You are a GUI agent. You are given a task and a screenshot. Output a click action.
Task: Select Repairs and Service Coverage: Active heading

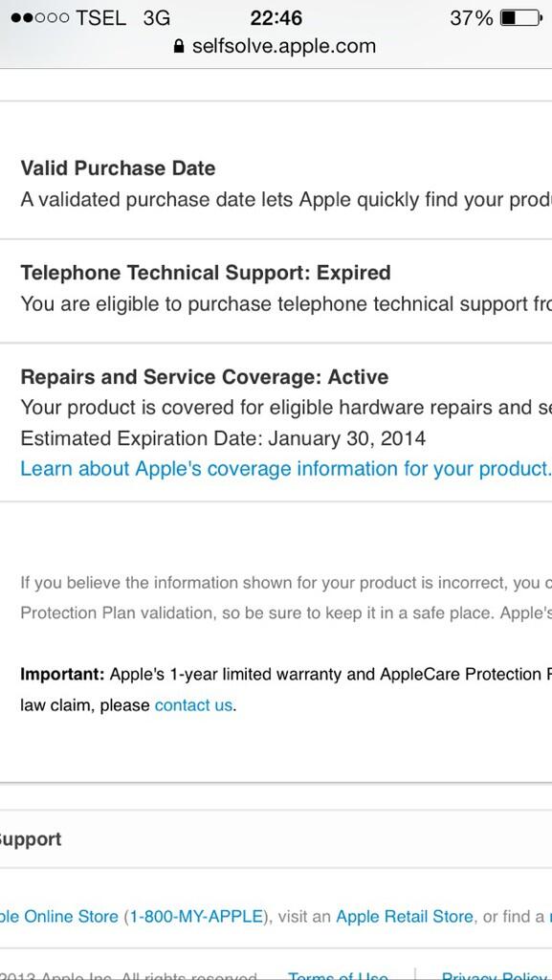(x=204, y=377)
